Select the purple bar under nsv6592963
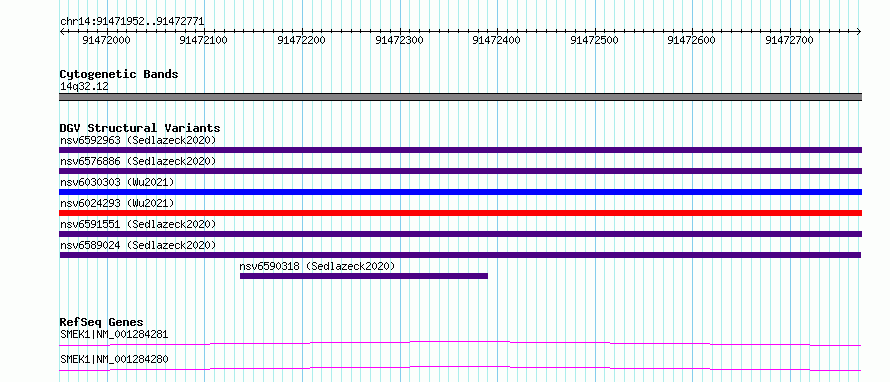 pos(460,150)
